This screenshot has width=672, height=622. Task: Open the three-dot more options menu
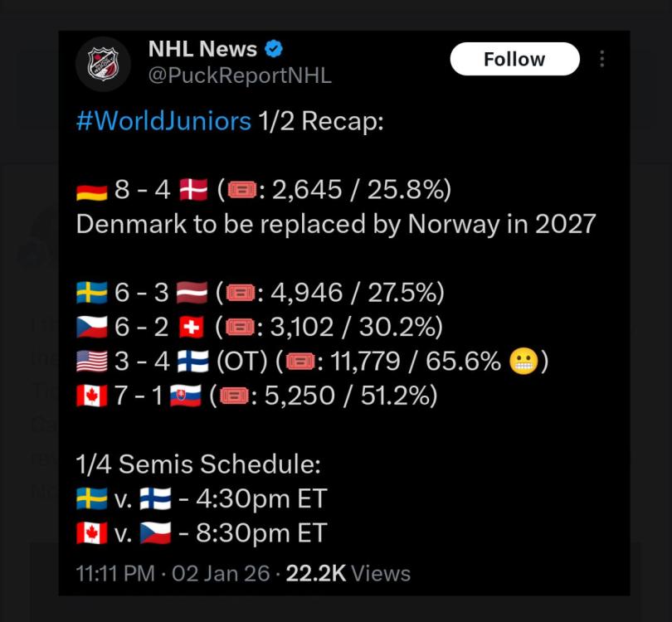pos(601,59)
